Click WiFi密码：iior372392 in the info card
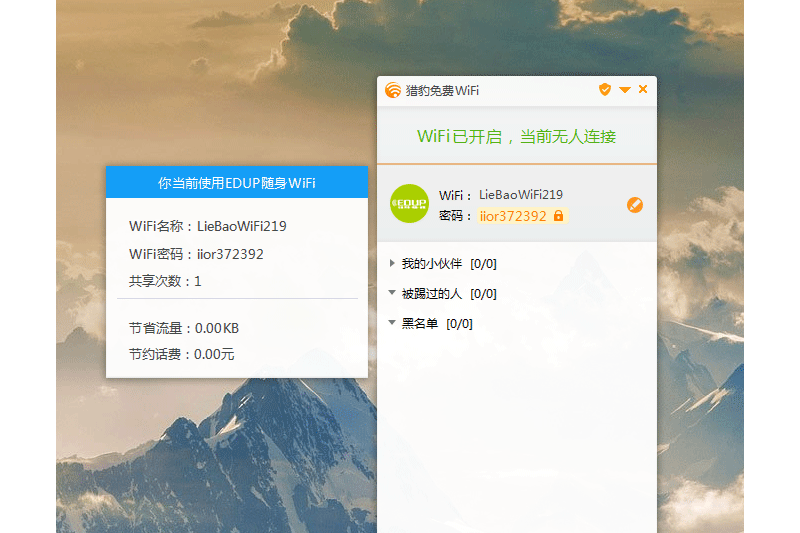Viewport: 800px width, 533px height. pos(196,254)
